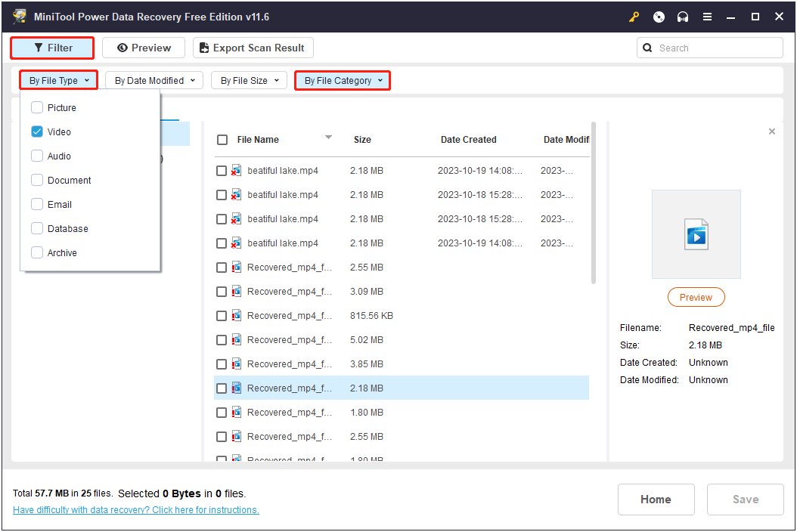
Task: Uncheck the Video file type option
Action: click(37, 131)
